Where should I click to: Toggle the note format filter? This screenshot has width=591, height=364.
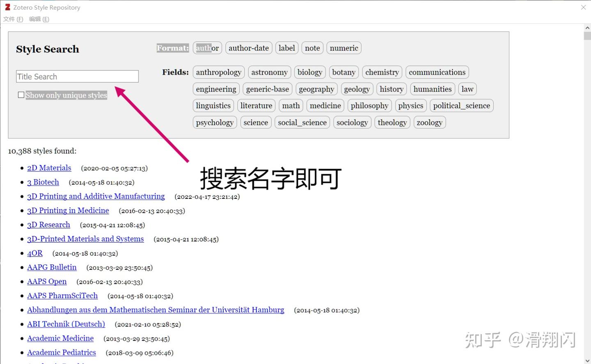click(x=312, y=48)
